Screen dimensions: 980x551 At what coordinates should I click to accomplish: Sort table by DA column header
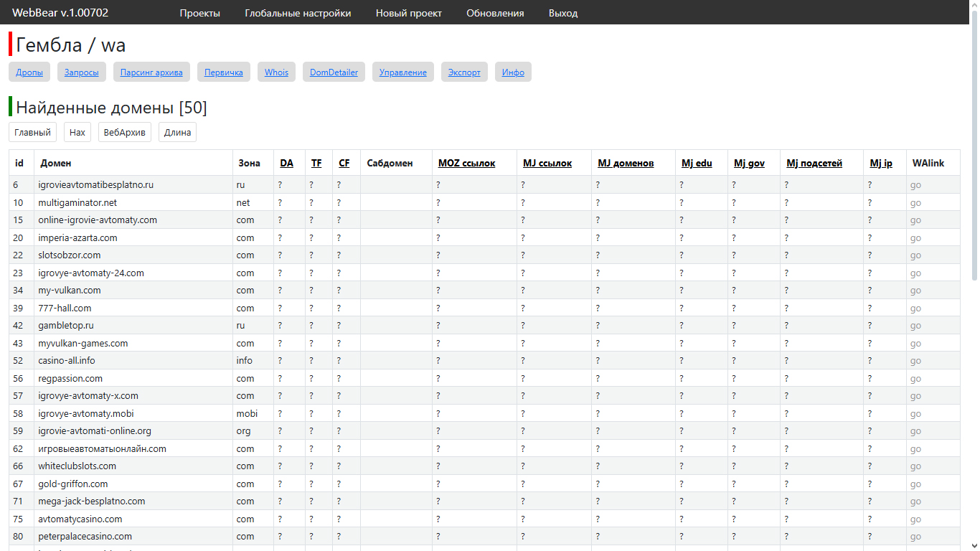point(286,164)
